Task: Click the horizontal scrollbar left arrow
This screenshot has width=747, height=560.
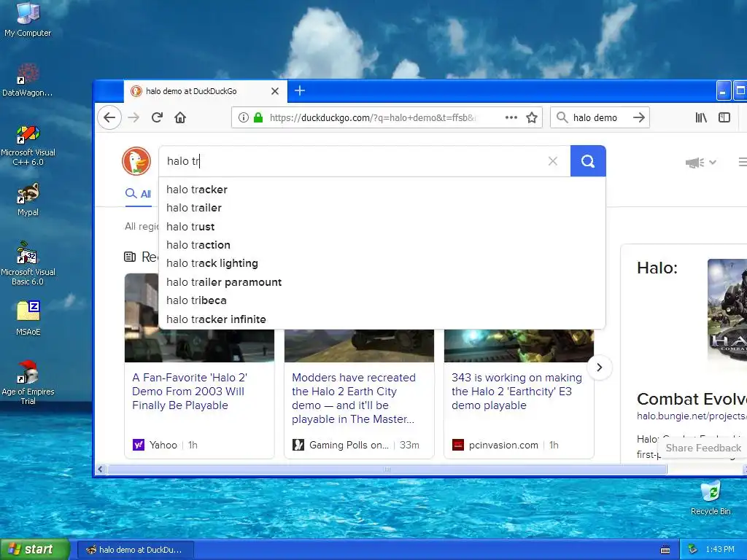Action: 100,470
